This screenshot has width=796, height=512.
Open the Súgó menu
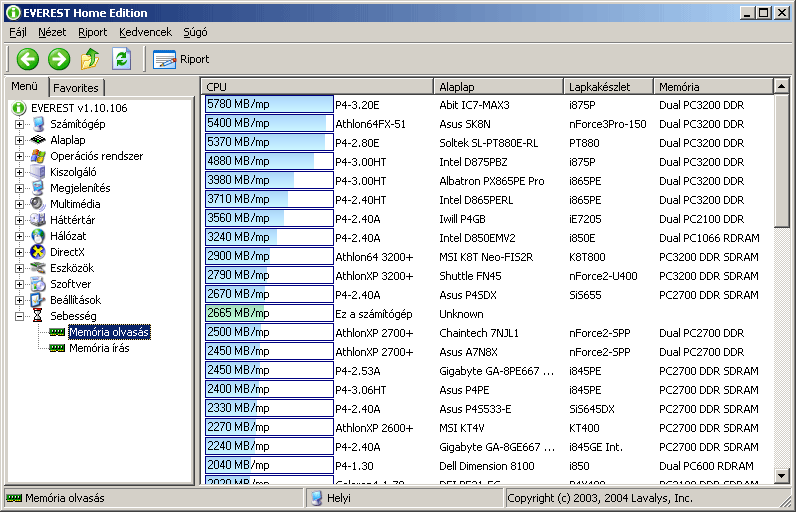[195, 32]
